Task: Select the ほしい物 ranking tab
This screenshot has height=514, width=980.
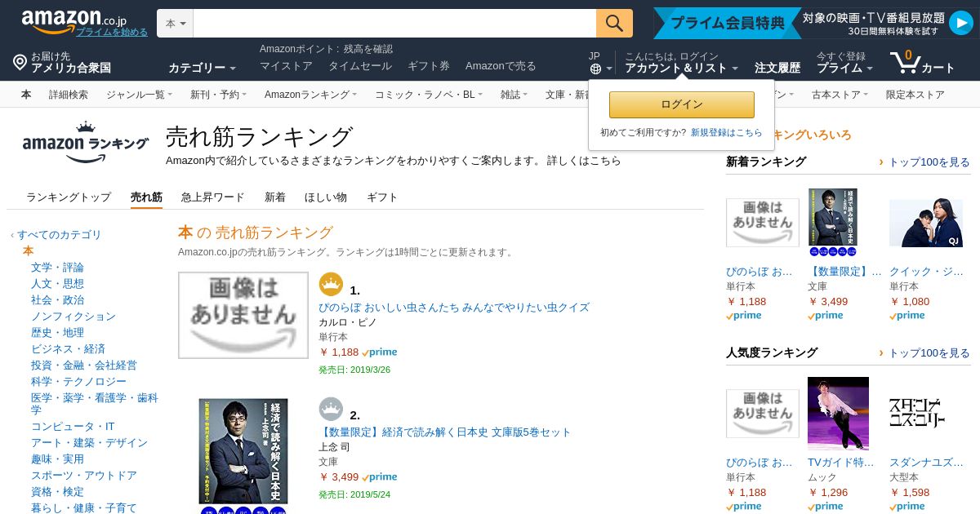Action: coord(325,197)
